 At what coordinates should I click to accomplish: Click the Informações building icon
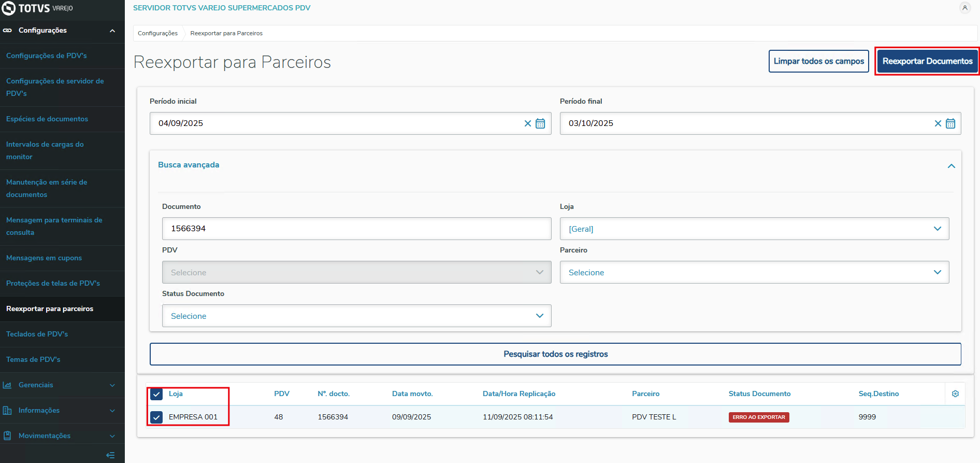(x=7, y=411)
